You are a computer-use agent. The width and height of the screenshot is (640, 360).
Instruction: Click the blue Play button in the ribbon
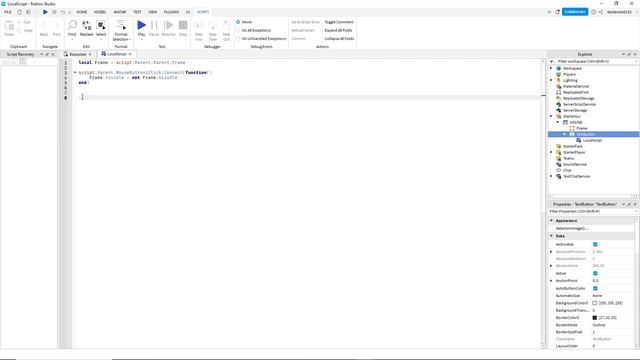(x=142, y=25)
